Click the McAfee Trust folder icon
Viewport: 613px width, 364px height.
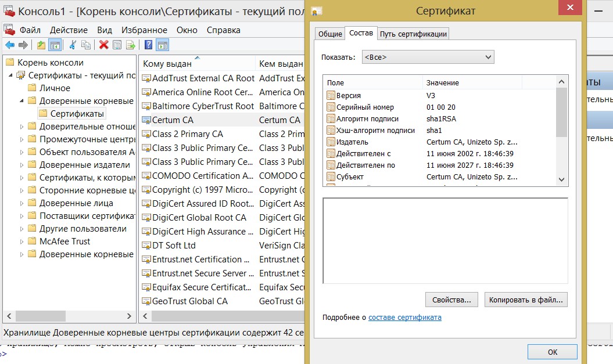click(x=32, y=241)
